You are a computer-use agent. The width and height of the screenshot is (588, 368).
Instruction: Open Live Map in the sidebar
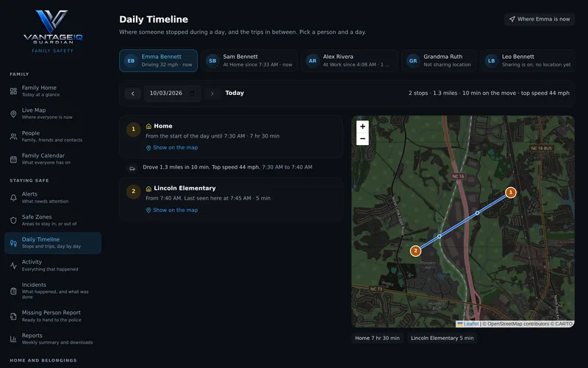coord(53,113)
